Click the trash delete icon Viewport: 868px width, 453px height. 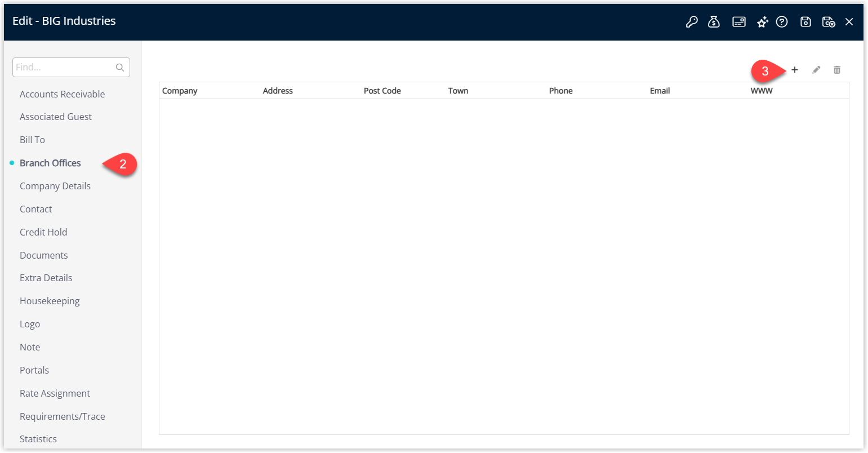(837, 70)
